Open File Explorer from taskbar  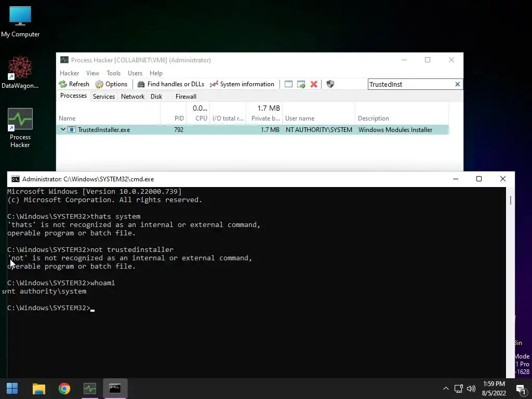tap(38, 389)
